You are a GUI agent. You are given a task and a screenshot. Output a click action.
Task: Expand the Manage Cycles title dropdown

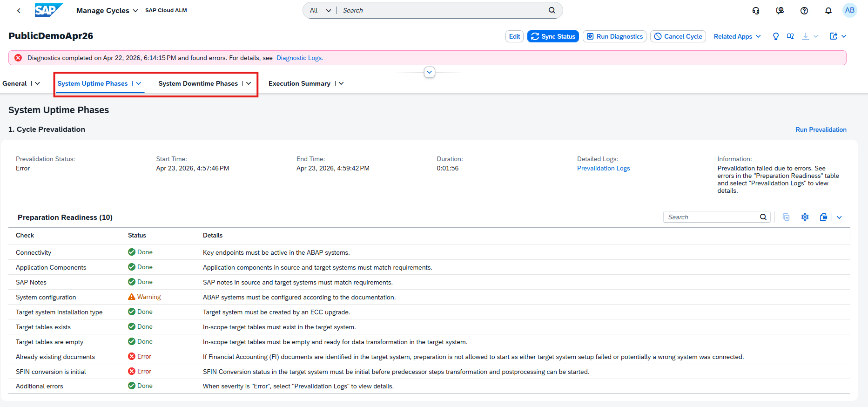(x=135, y=11)
